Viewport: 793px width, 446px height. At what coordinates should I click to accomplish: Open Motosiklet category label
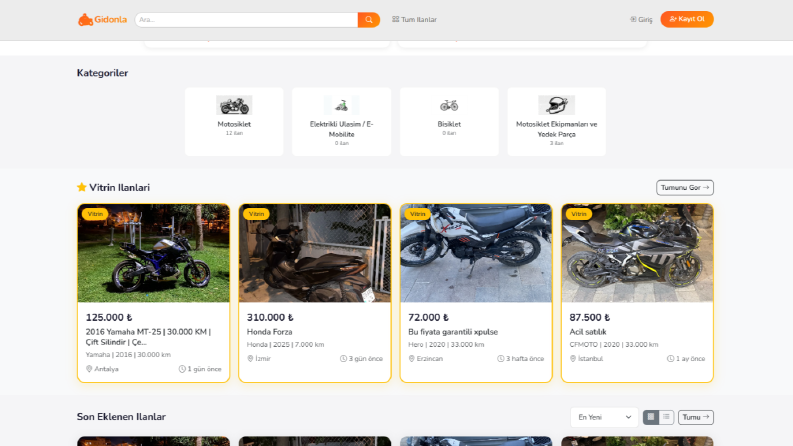tap(234, 124)
